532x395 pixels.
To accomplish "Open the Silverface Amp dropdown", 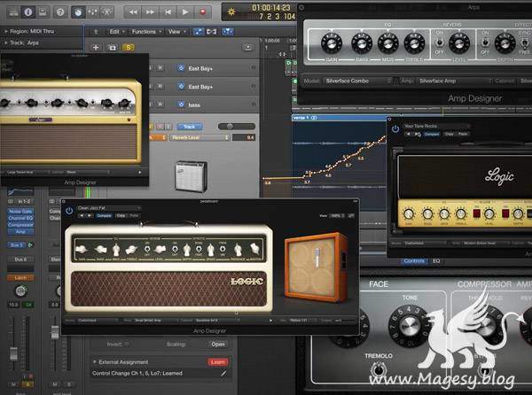I will click(x=455, y=81).
